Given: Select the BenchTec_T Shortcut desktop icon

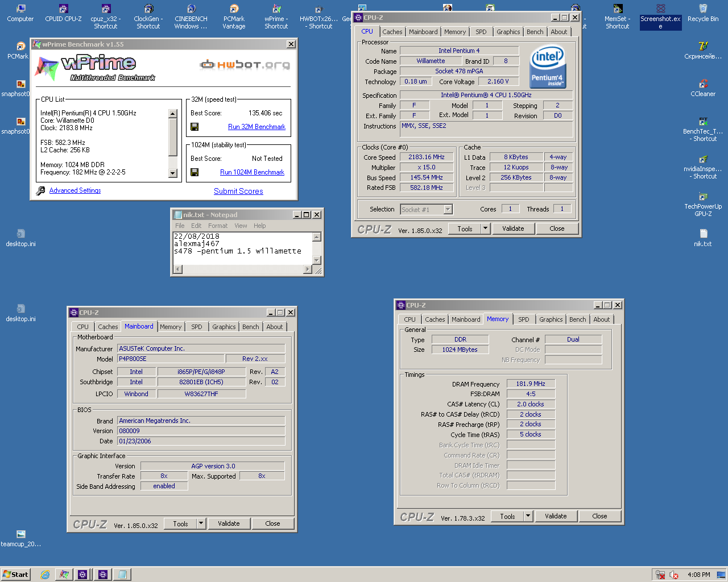Looking at the screenshot, I should click(x=703, y=130).
